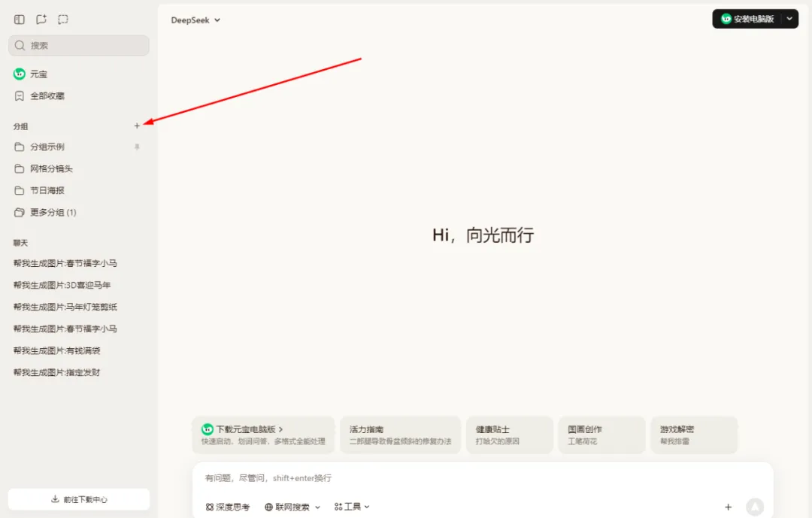Collapse the sidebar panel
The image size is (812, 518).
pos(18,19)
